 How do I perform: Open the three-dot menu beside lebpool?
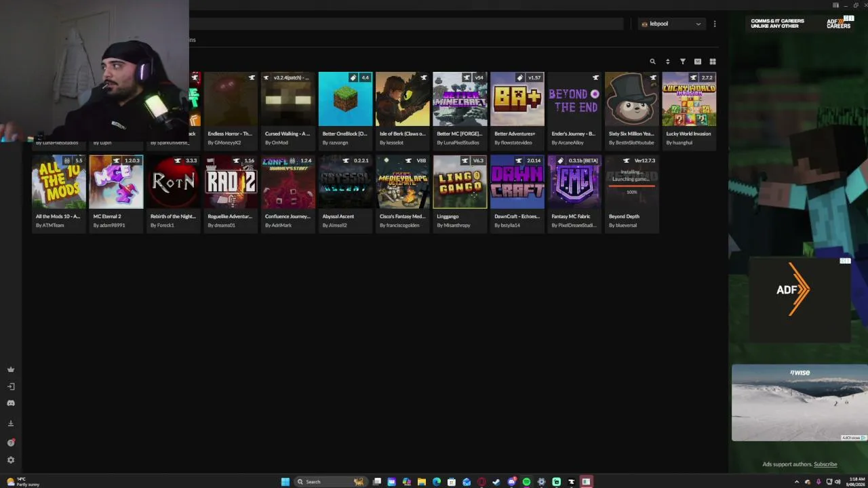(715, 24)
